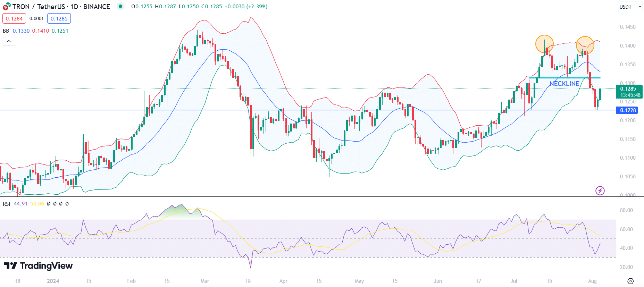Click RSI moving average value 53.06
Viewport: 644px width, 287px height.
tap(37, 204)
